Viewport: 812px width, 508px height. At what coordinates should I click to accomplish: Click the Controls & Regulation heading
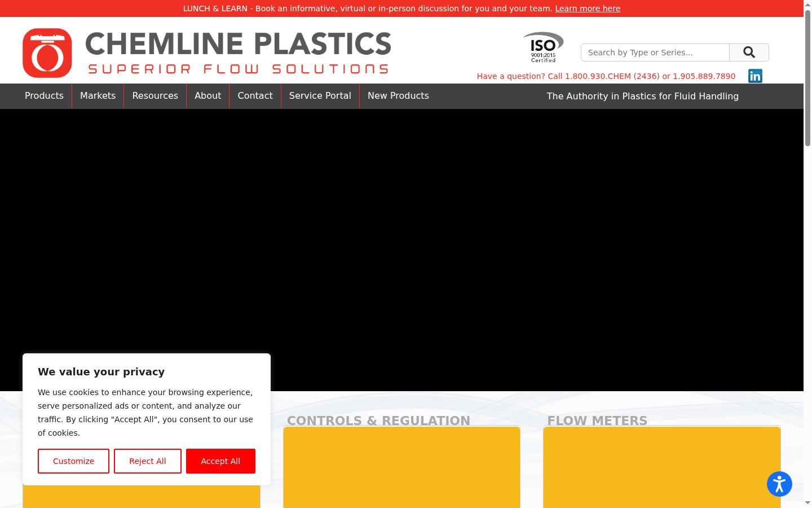click(x=378, y=421)
